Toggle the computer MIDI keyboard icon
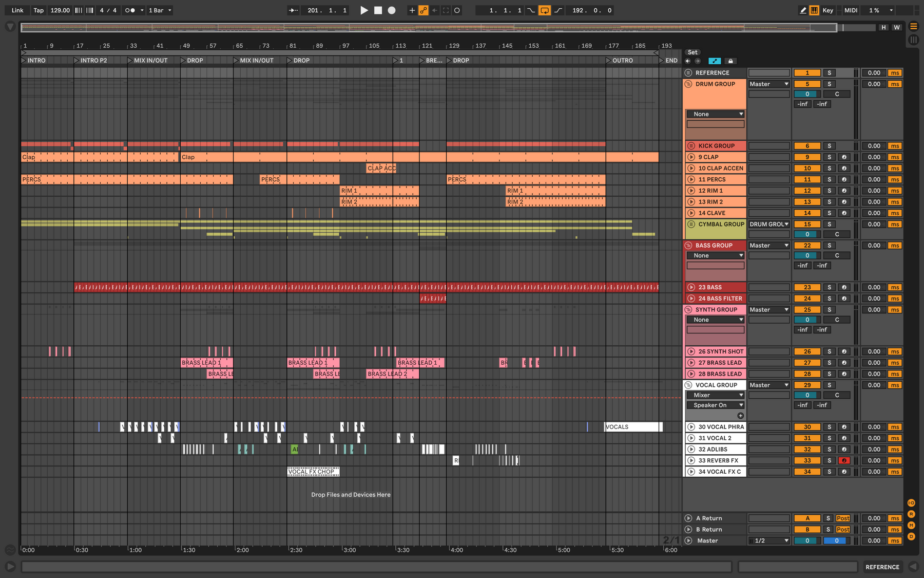The width and height of the screenshot is (924, 578). tap(814, 10)
